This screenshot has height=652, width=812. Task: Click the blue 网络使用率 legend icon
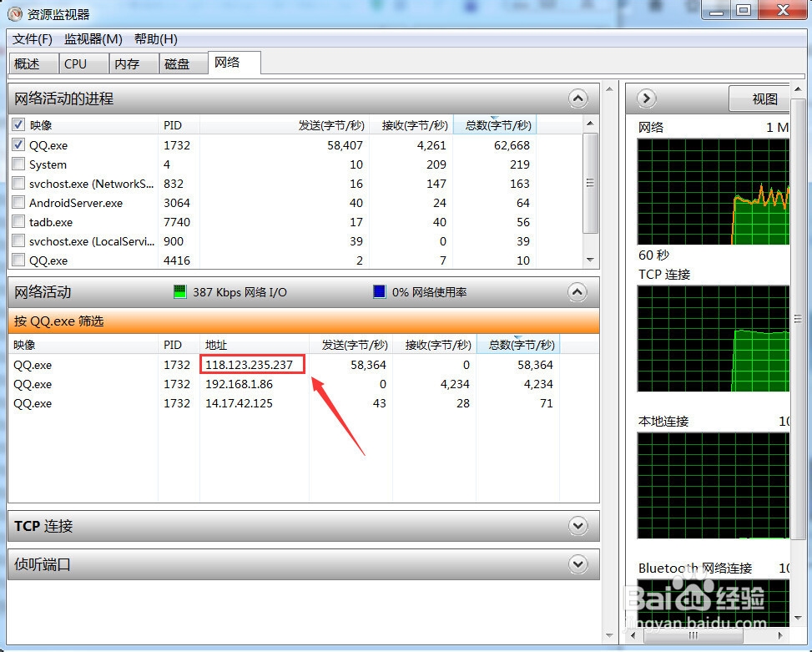pos(379,291)
